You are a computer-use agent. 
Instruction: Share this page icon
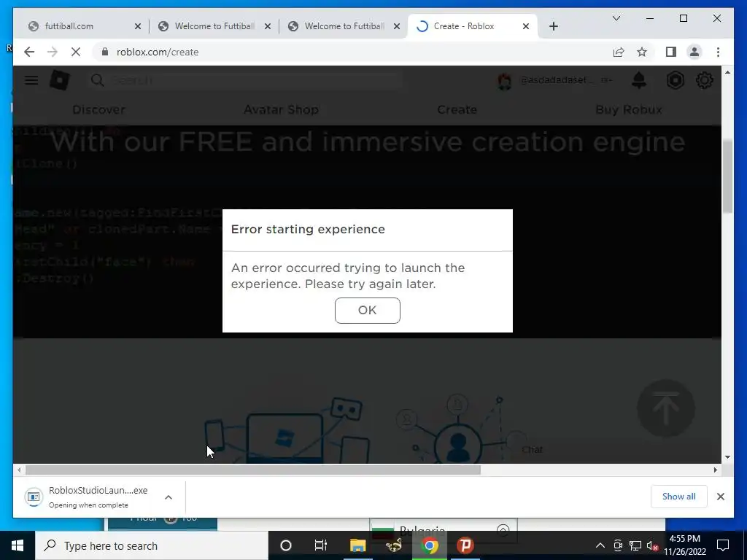coord(619,52)
